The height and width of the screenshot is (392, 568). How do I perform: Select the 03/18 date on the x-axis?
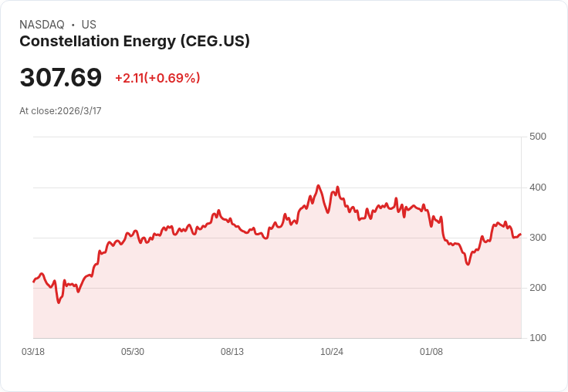[x=33, y=352]
